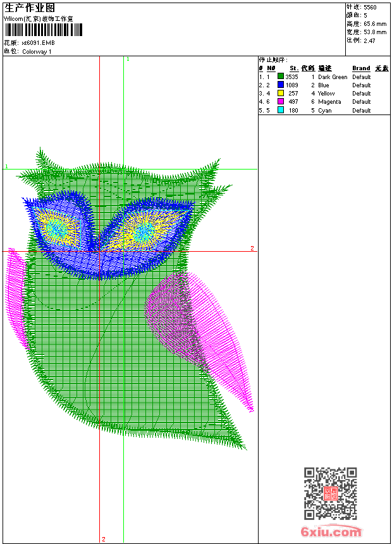
Task: Click the owl's left yellow eye
Action: (57, 228)
